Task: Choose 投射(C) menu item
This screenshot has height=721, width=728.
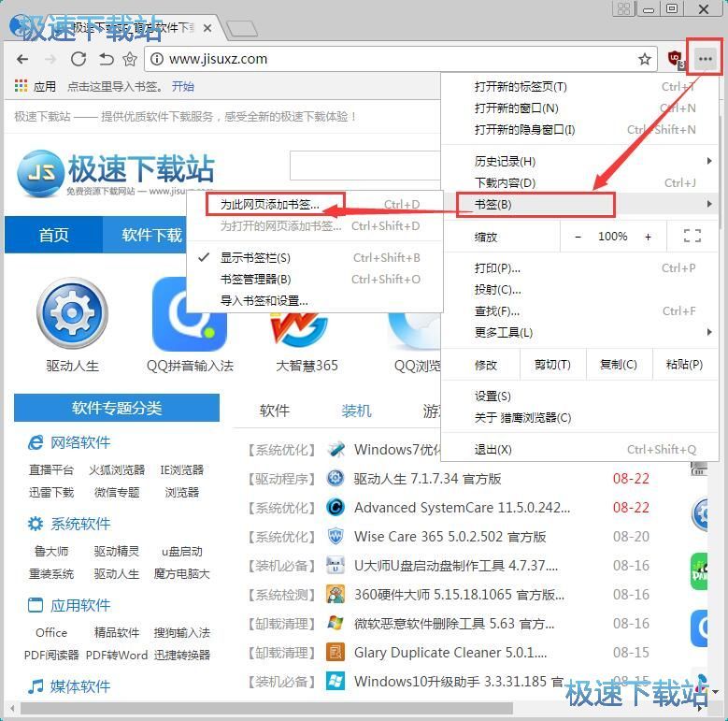Action: pos(579,289)
